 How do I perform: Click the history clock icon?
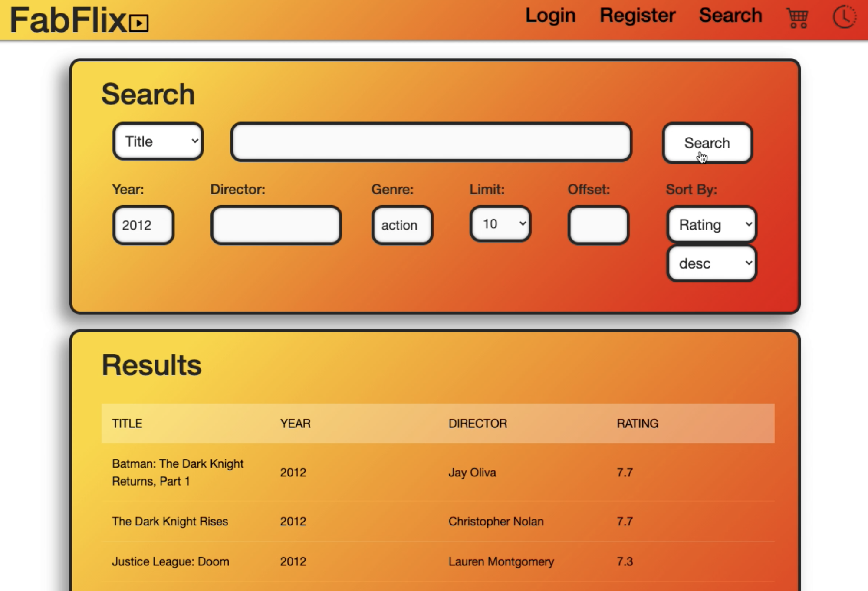coord(844,17)
